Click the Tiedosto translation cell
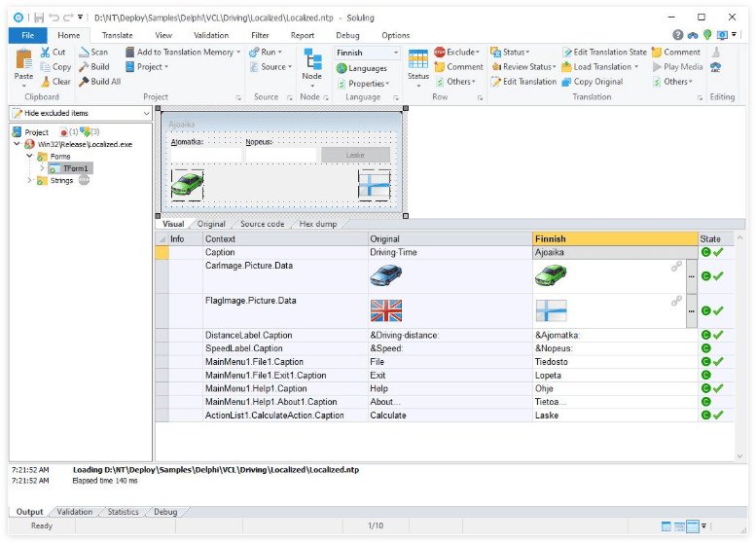 615,362
